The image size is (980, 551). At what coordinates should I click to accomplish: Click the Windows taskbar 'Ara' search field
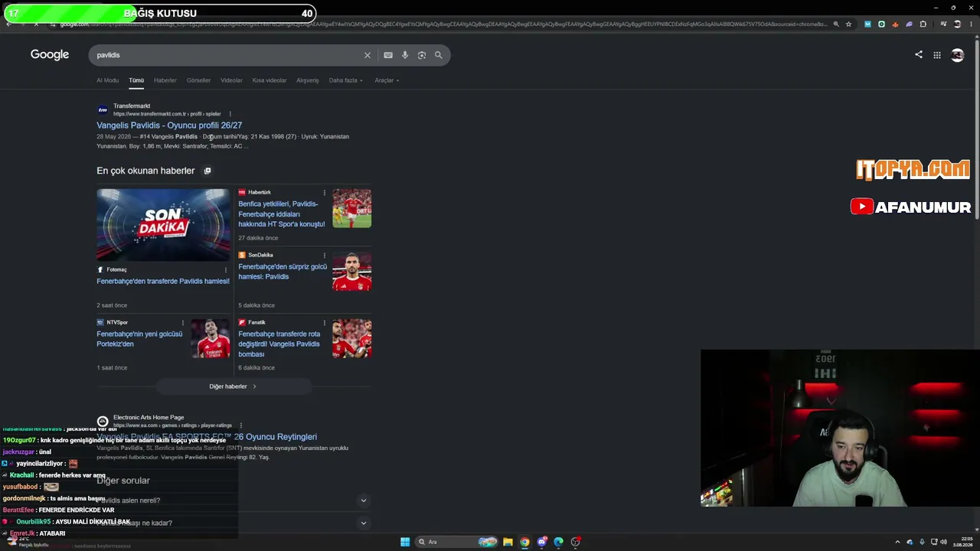pos(456,542)
